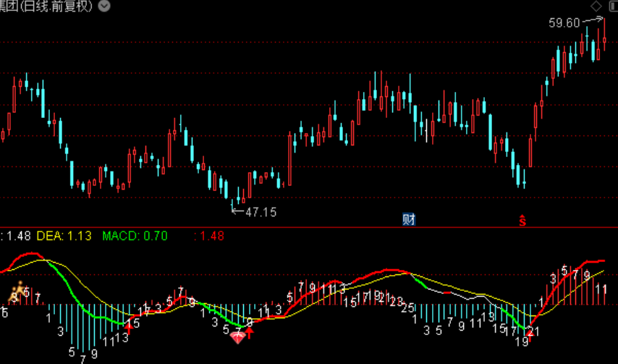Screen dimensions: 618x364
Task: Click the red up arrow beside the gem icon
Action: pyautogui.click(x=250, y=332)
